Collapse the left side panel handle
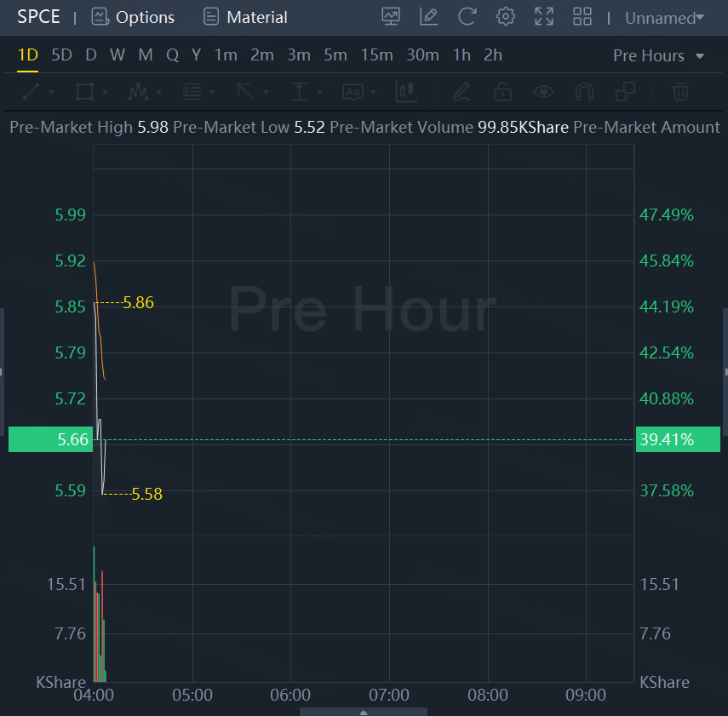Image resolution: width=728 pixels, height=716 pixels. [2, 372]
